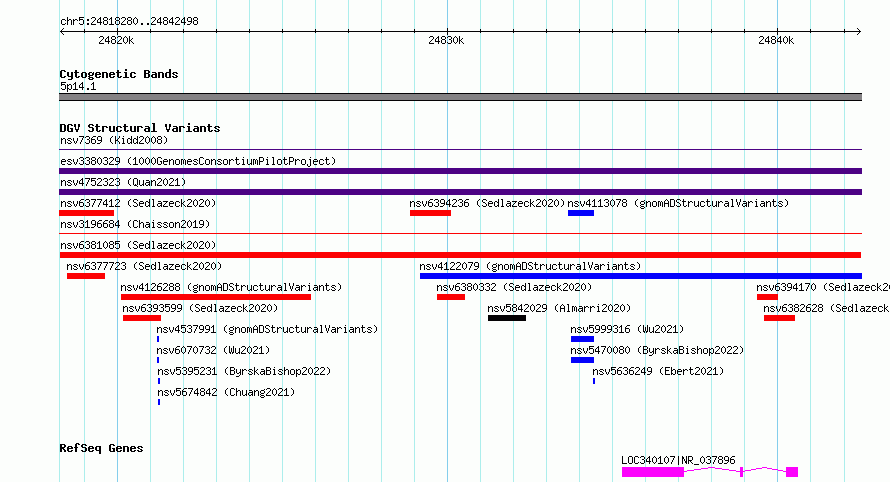The width and height of the screenshot is (890, 482).
Task: Open nsv5395231 (ByrskaBishop2022) label
Action: [x=244, y=371]
